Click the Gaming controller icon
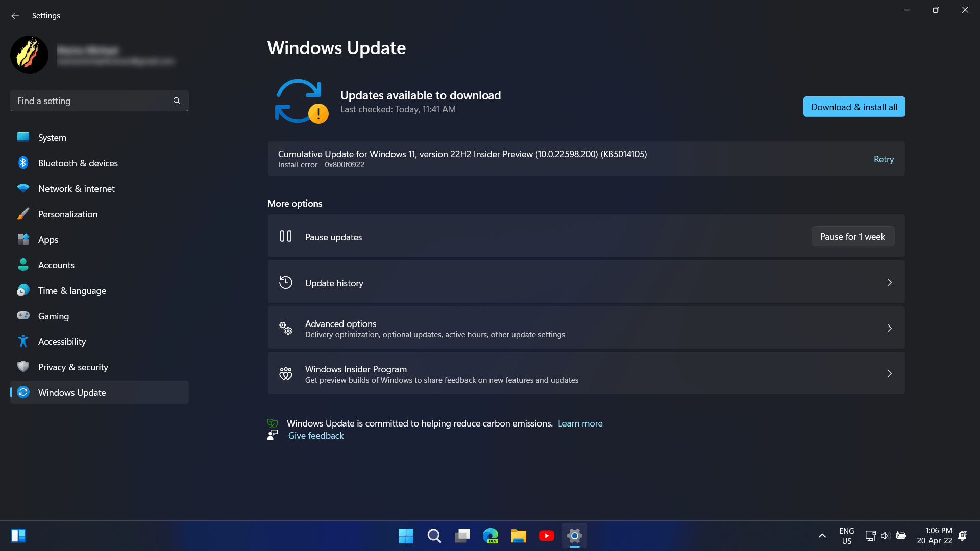This screenshot has height=551, width=980. 23,315
